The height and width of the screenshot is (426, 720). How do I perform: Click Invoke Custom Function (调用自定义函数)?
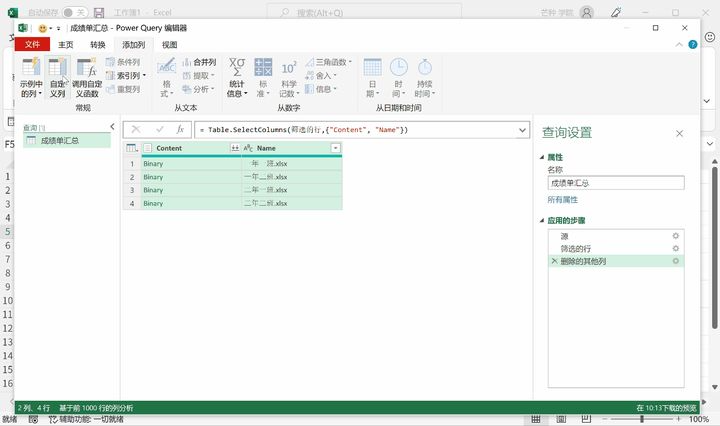point(87,77)
